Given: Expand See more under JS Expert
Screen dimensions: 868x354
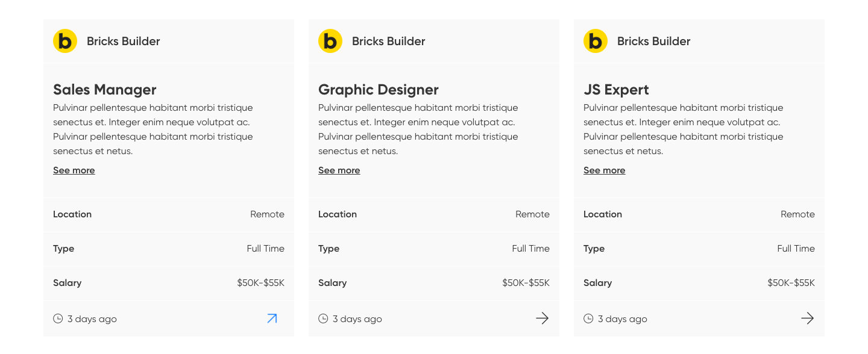Looking at the screenshot, I should click(604, 170).
